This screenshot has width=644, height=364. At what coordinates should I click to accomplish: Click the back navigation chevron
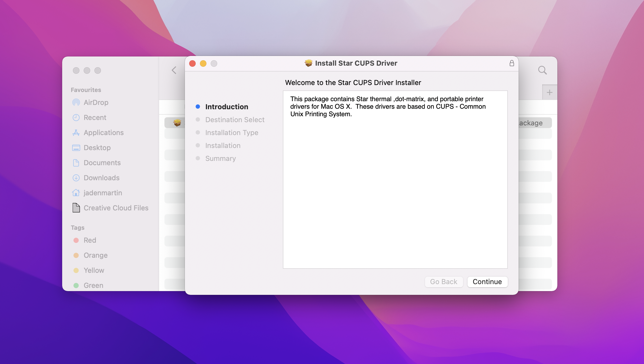174,70
